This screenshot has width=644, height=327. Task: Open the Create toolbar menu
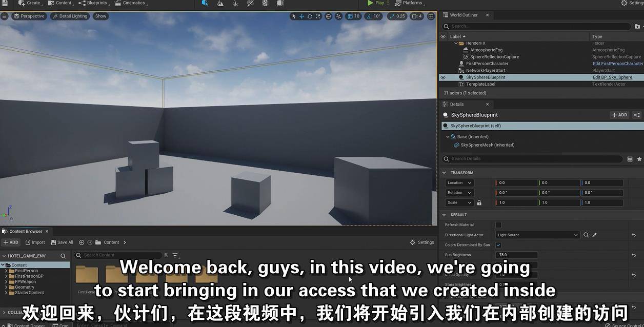[29, 3]
